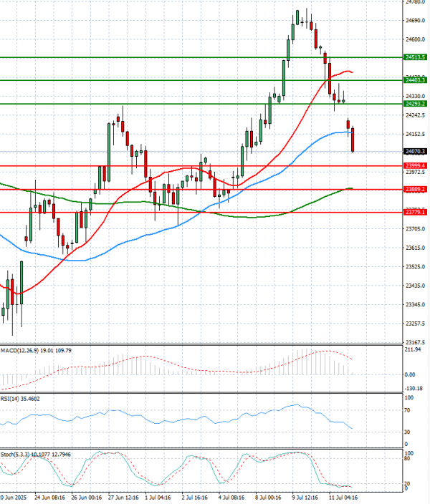This screenshot has width=430, height=504.
Task: Select the 24242.5 price axis value
Action: click(x=416, y=115)
